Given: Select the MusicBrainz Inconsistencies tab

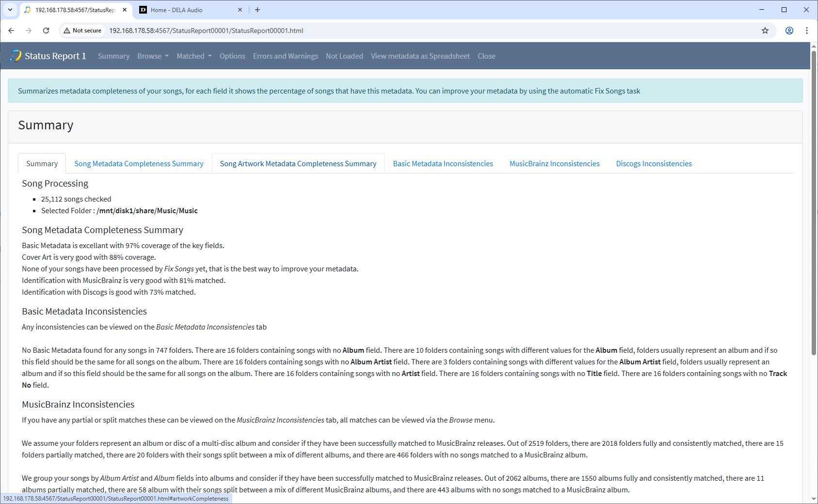Looking at the screenshot, I should pos(554,164).
